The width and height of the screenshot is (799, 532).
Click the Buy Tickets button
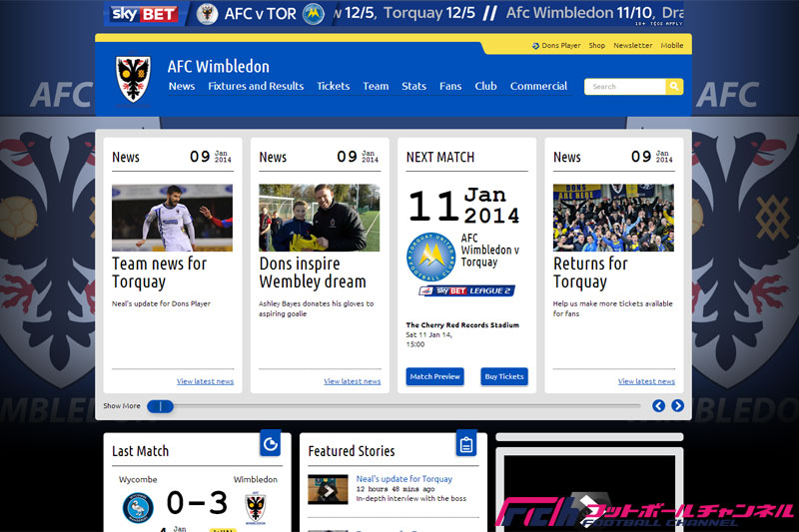[503, 376]
